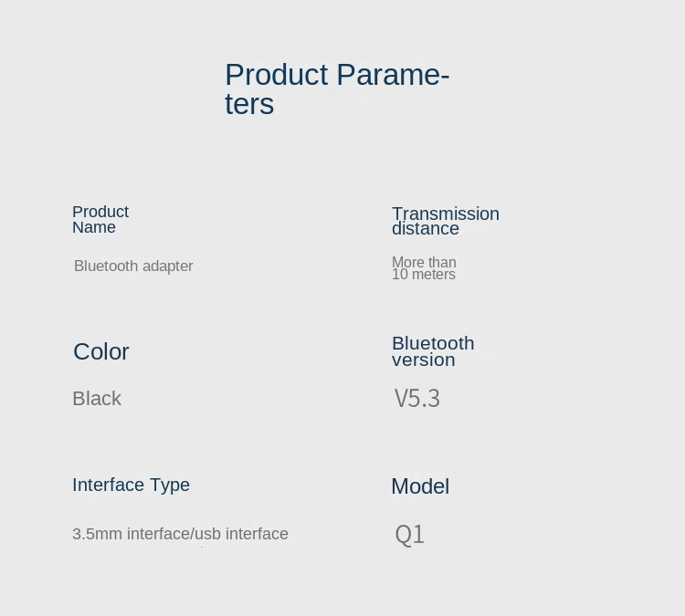Select the Color label
Image resolution: width=685 pixels, height=616 pixels.
click(101, 351)
